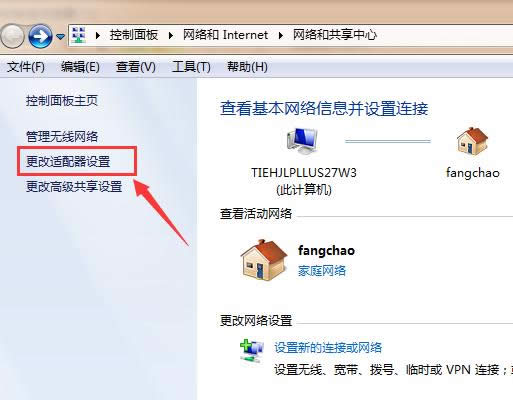Viewport: 513px width, 400px height.
Task: Open 更改高级共享设置 link
Action: (74, 187)
